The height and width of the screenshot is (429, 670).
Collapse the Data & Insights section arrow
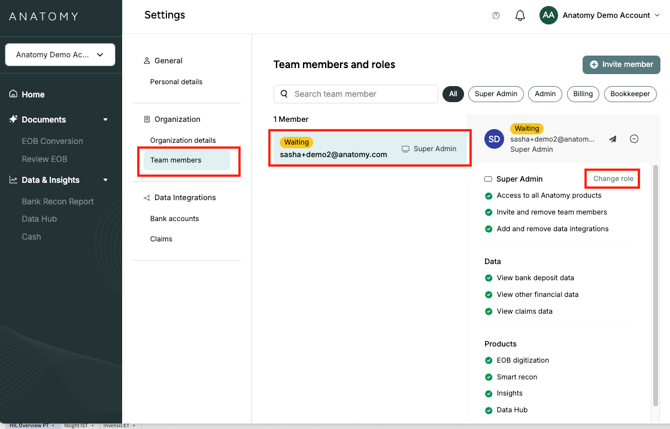click(x=105, y=180)
